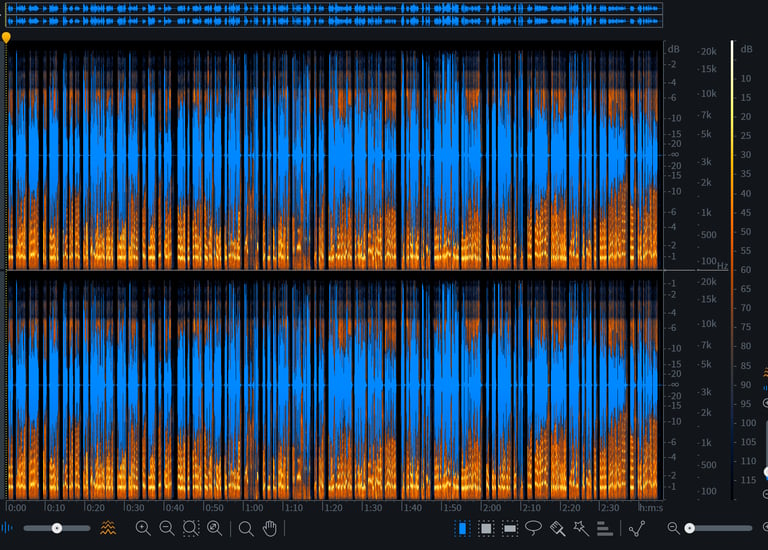Click the zoom in magnifier icon
The height and width of the screenshot is (550, 768).
(x=143, y=528)
